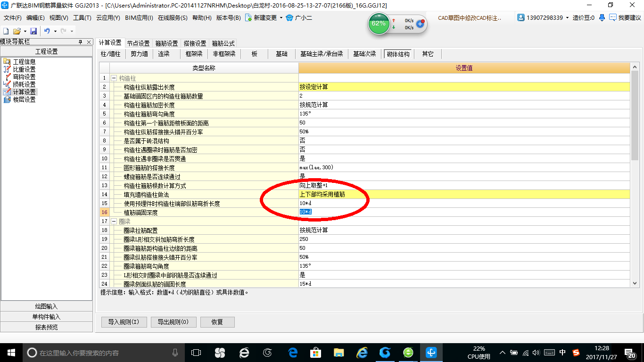Select 比重设置 in navigation tree
The height and width of the screenshot is (362, 644).
click(24, 69)
